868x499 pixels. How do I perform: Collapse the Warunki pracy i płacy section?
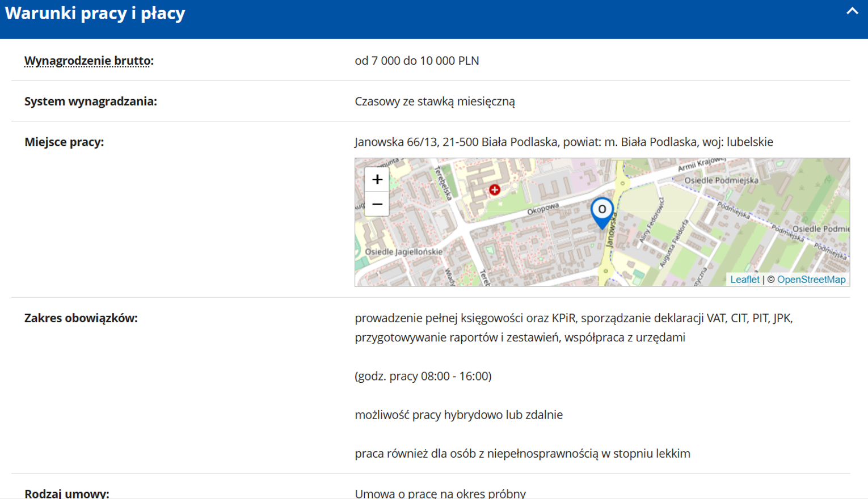click(852, 11)
